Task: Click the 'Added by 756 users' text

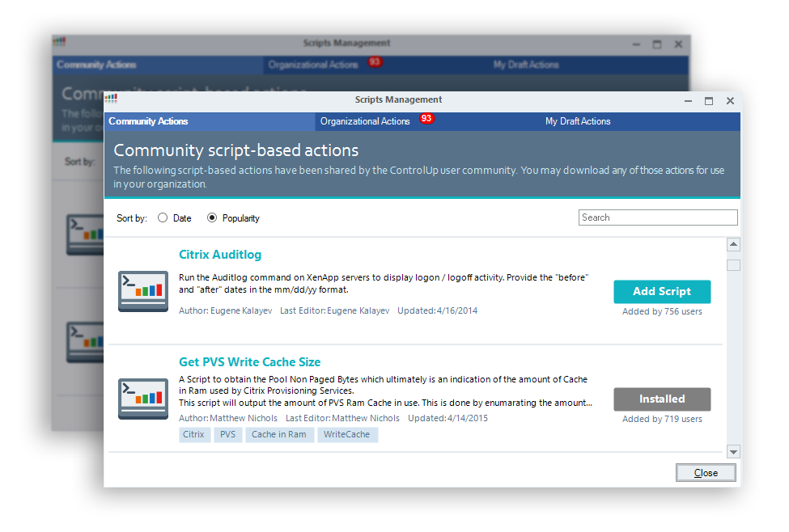Action: (662, 312)
